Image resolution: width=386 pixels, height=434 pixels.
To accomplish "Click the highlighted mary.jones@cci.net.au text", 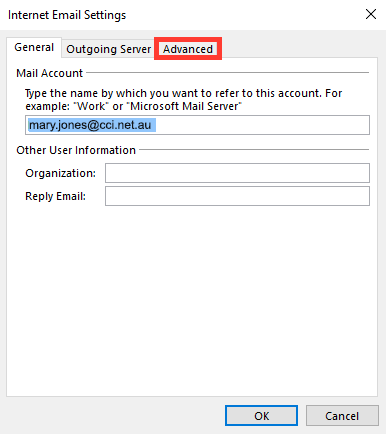I will point(90,125).
